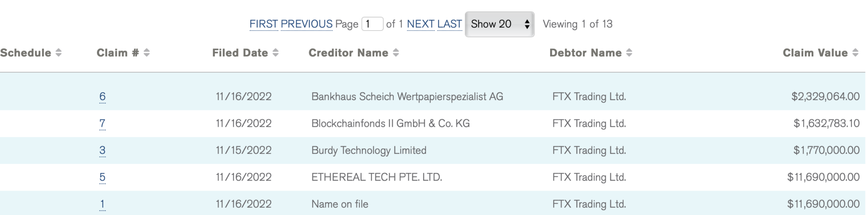Go to FIRST page link
The image size is (868, 215).
tap(264, 24)
